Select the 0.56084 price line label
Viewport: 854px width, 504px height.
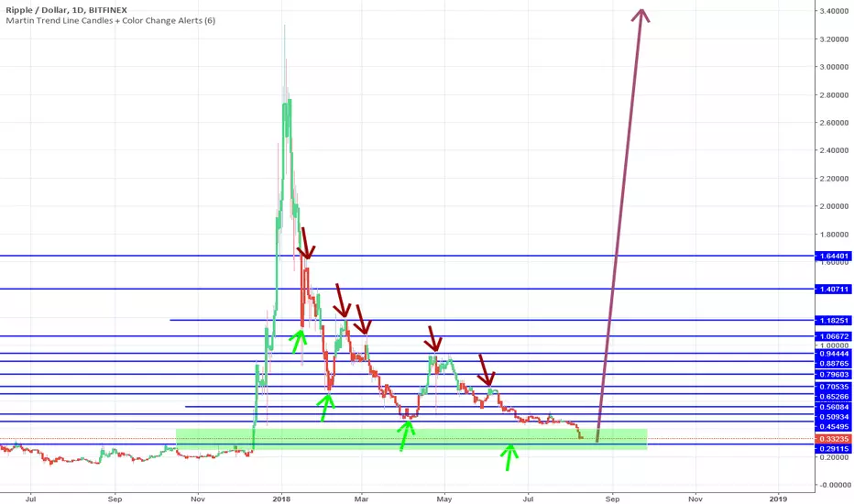(832, 407)
